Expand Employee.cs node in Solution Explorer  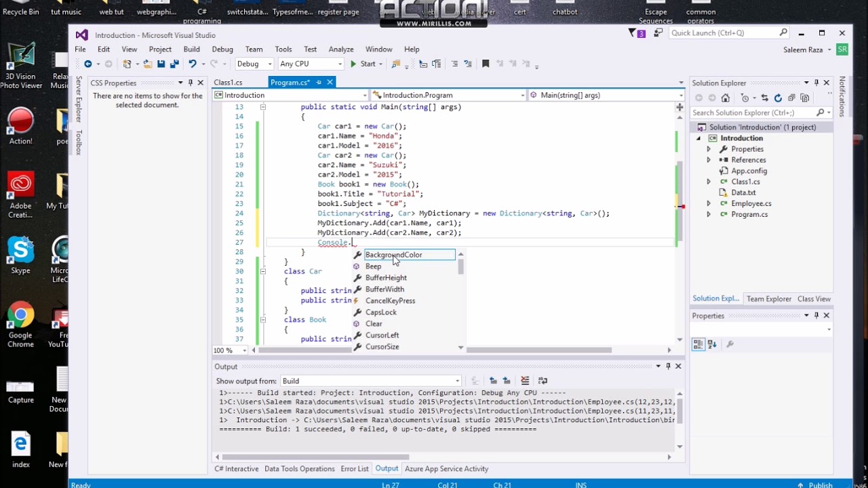(709, 203)
